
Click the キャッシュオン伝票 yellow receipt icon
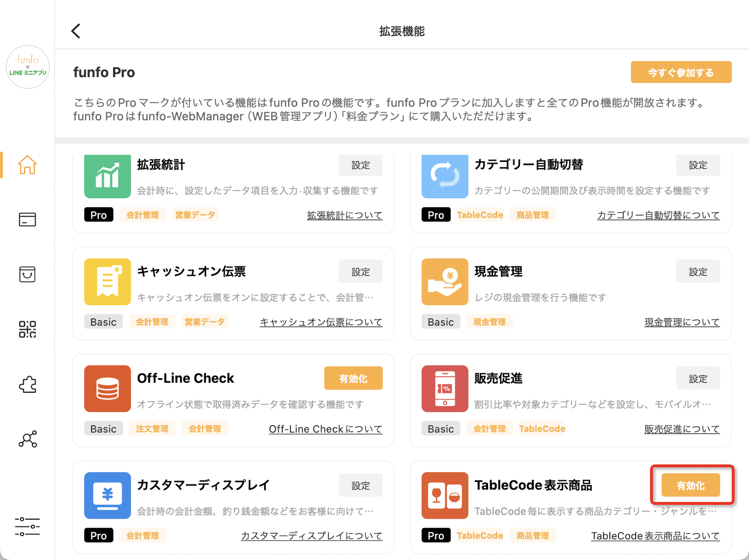107,281
